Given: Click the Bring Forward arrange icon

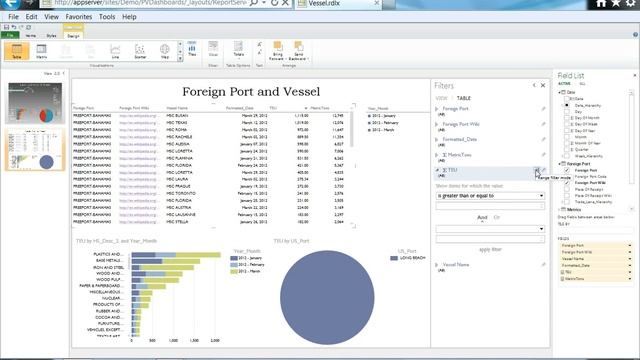Looking at the screenshot, I should 278,51.
